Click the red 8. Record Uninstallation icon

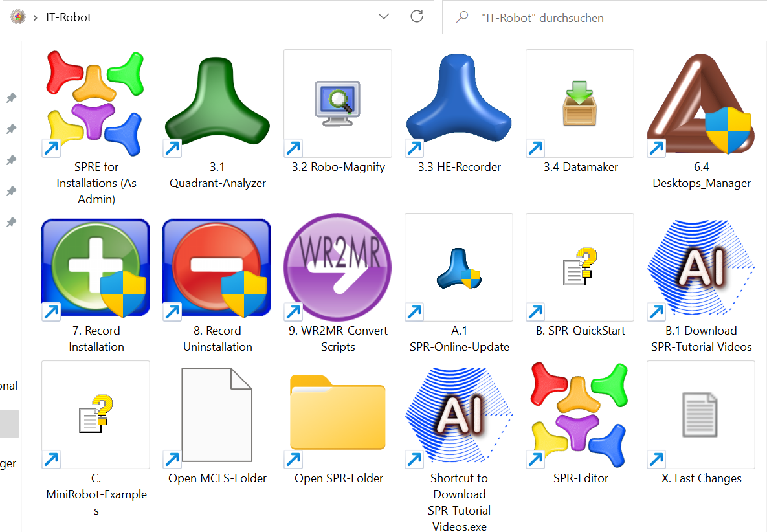pos(217,268)
